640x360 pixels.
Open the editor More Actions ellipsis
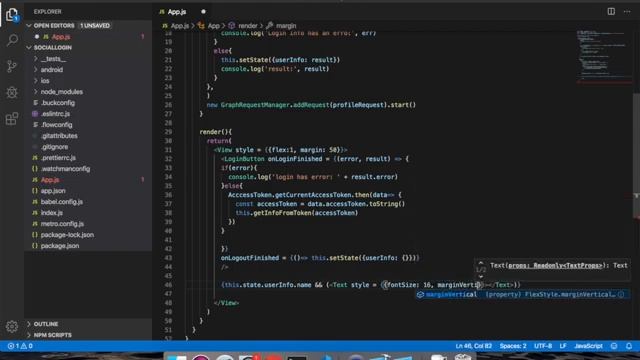(x=627, y=11)
